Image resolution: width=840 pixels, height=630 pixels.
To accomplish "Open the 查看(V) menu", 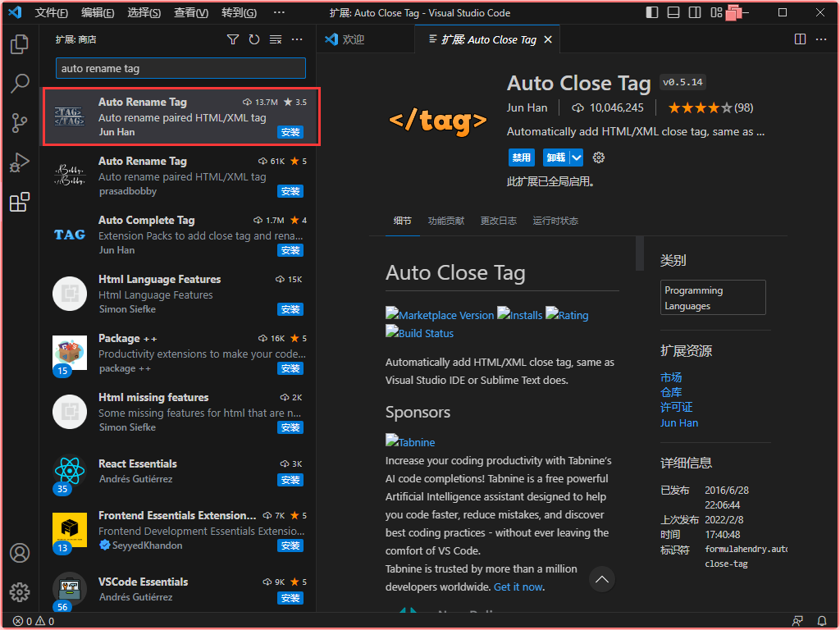I will (191, 12).
